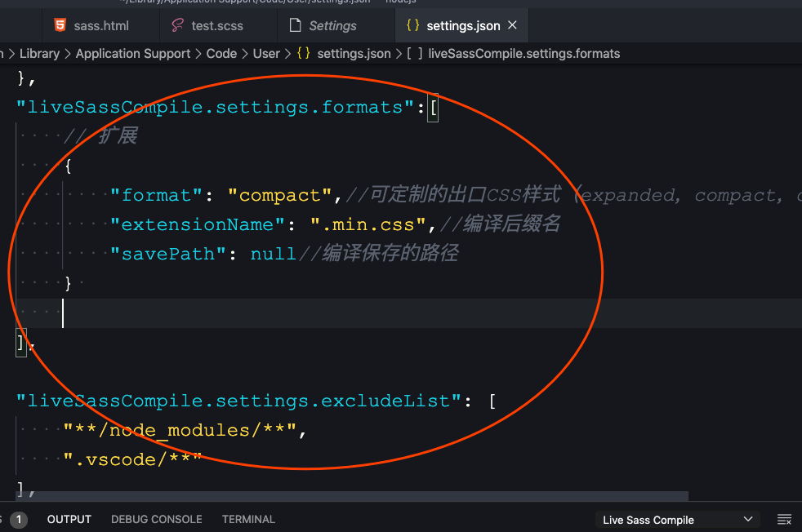This screenshot has width=802, height=532.
Task: Click User in the breadcrumb path
Action: coord(266,54)
